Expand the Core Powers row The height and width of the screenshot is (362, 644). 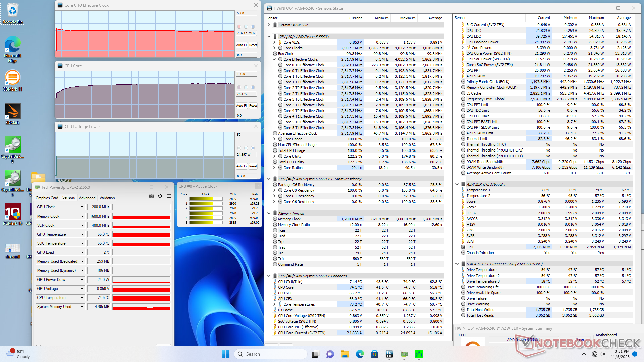click(463, 48)
